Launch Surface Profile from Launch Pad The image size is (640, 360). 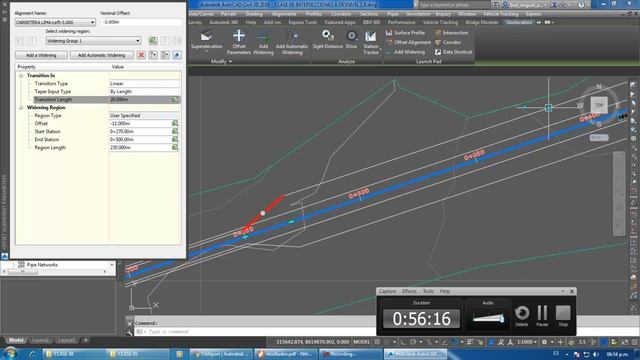[x=405, y=33]
